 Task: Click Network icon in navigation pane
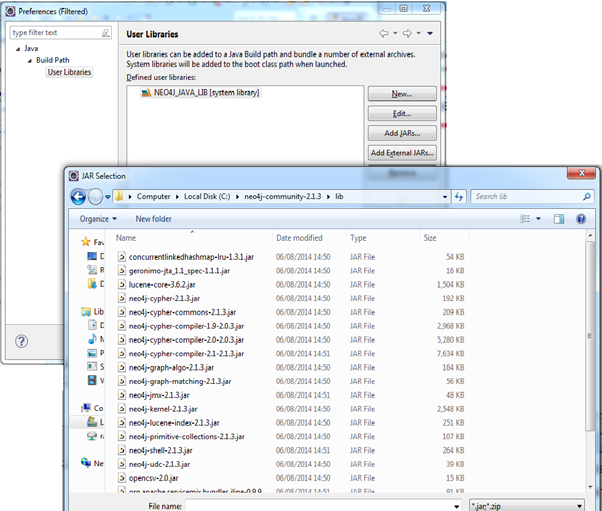point(86,463)
